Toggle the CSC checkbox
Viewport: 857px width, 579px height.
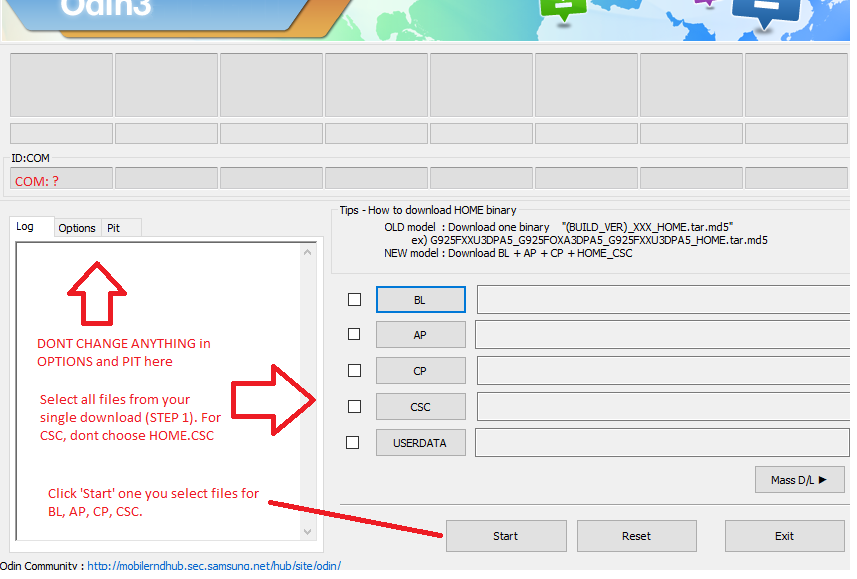pyautogui.click(x=354, y=406)
